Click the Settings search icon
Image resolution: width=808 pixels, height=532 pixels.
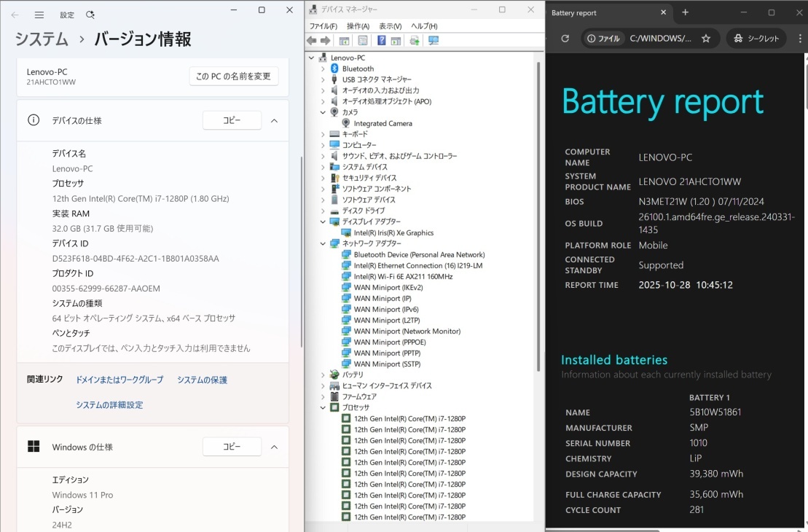click(x=90, y=15)
